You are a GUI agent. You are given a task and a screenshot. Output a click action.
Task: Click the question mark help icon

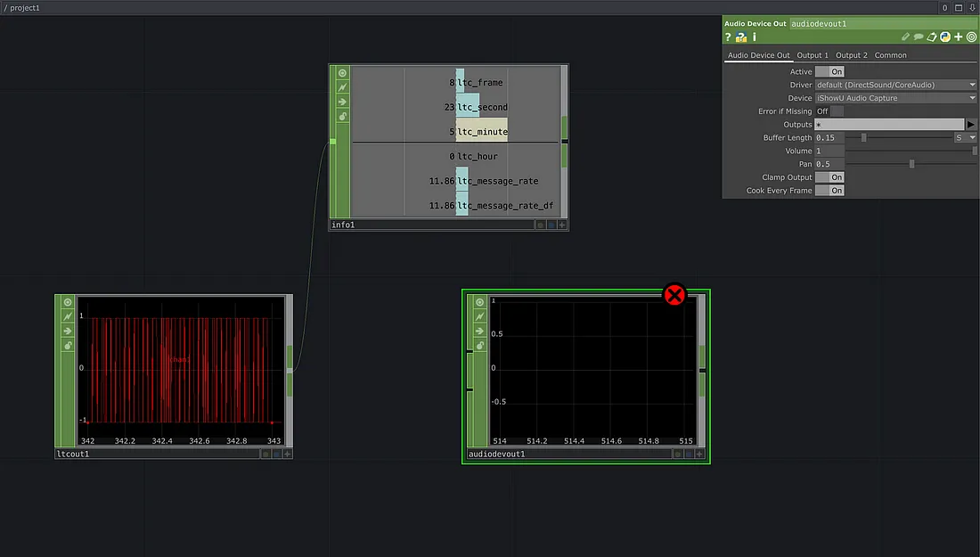728,37
